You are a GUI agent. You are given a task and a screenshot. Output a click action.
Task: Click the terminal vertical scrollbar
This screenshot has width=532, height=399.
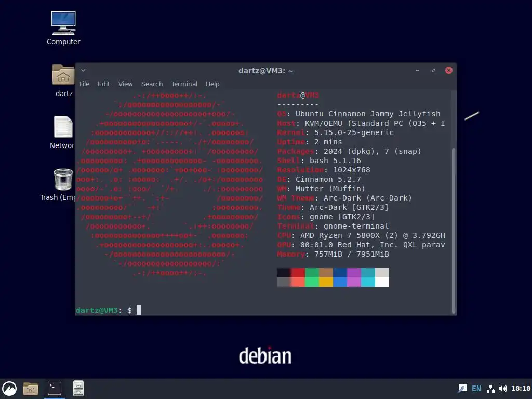[454, 231]
